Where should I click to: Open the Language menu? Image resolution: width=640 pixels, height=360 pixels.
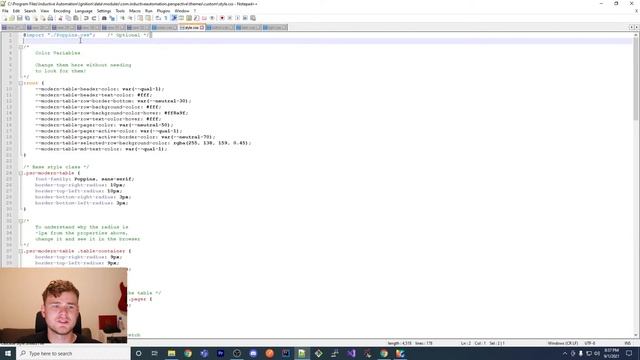point(83,11)
